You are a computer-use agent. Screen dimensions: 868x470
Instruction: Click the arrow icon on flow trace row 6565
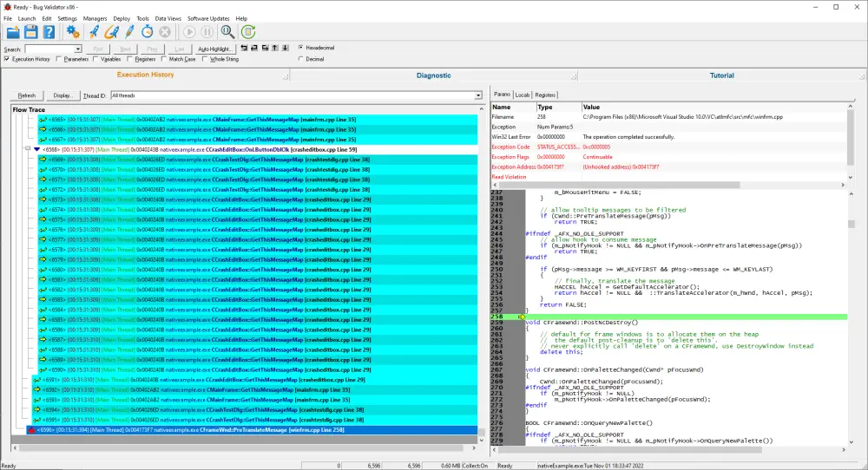click(x=43, y=120)
